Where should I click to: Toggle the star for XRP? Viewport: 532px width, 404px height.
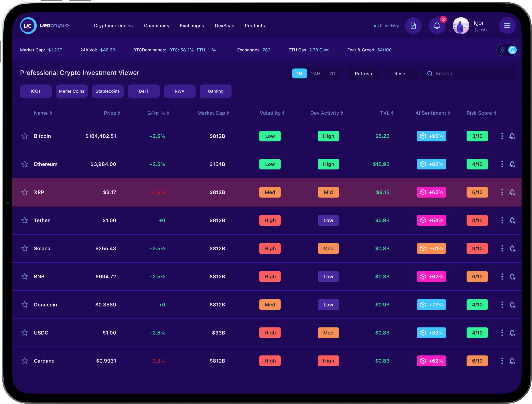25,192
